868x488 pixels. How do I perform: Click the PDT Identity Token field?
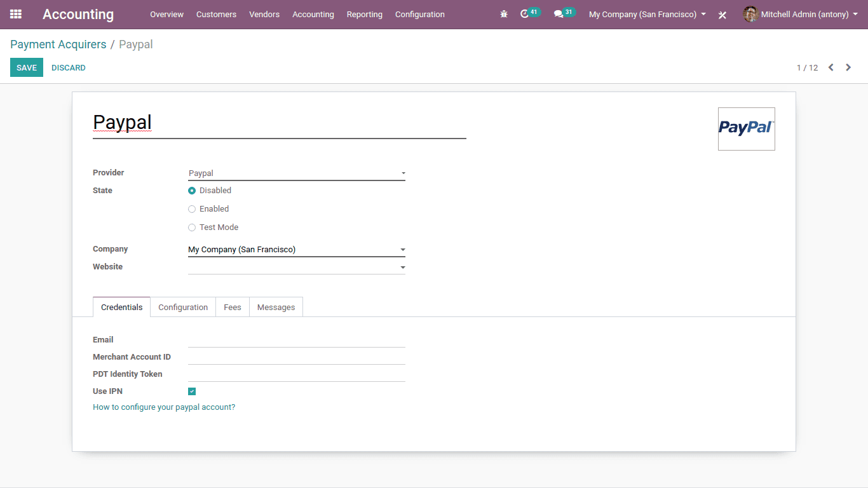(297, 374)
